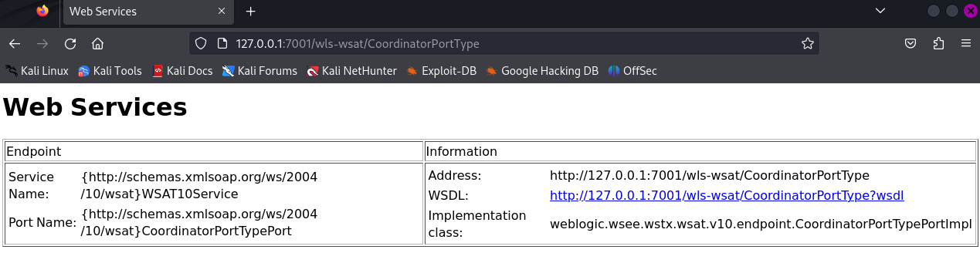
Task: Click the tracking protection shield icon
Action: pos(201,43)
